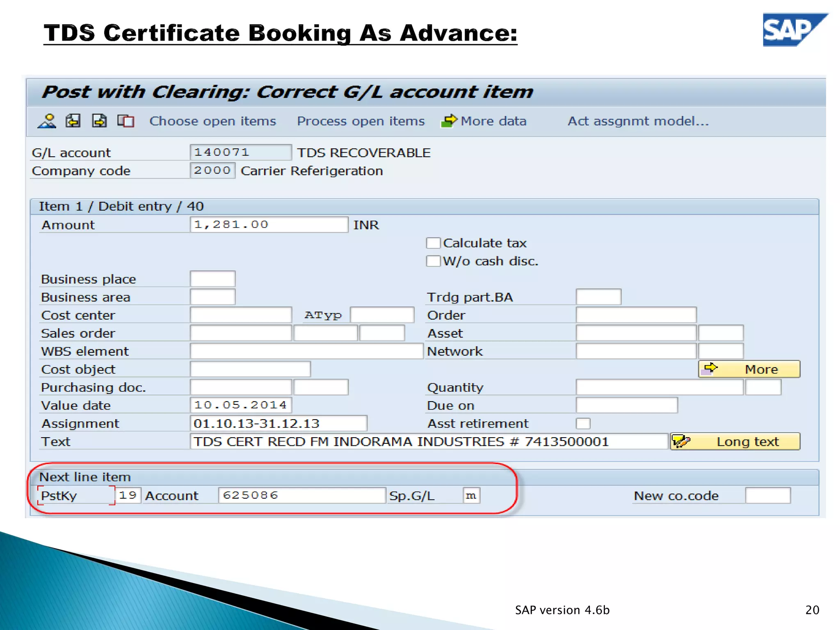Open Process open items

click(x=361, y=121)
